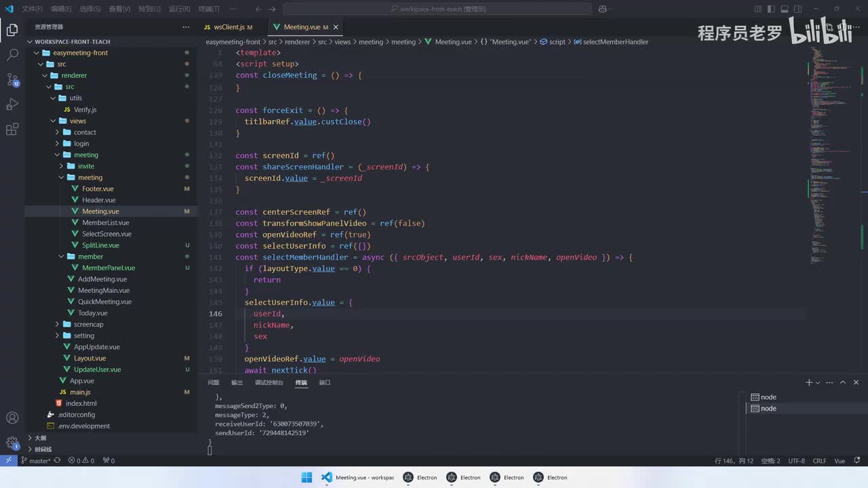This screenshot has height=488, width=868.
Task: Toggle the bottom panel layout icon
Action: [x=786, y=9]
